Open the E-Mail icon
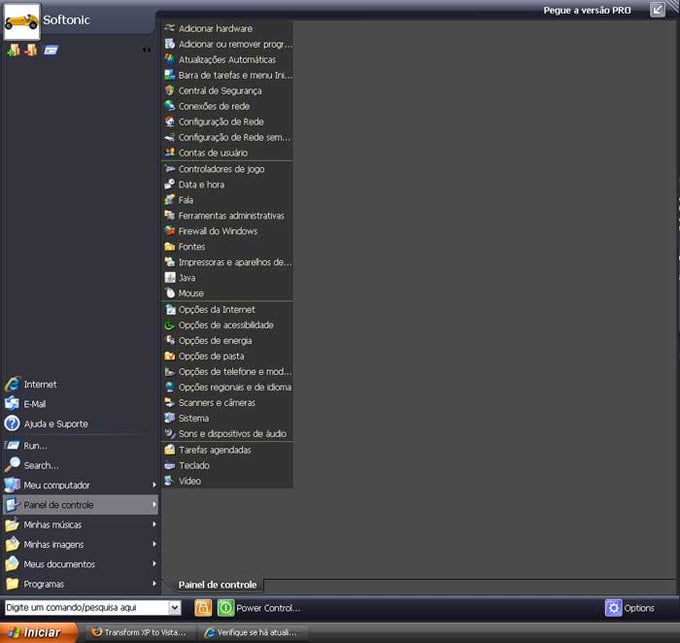Screen dimensions: 680x643 (12, 404)
